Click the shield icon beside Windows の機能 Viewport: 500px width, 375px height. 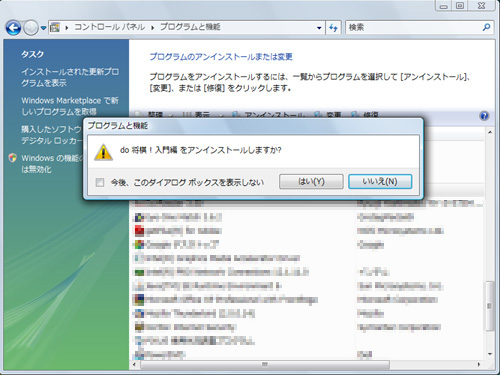(13, 158)
